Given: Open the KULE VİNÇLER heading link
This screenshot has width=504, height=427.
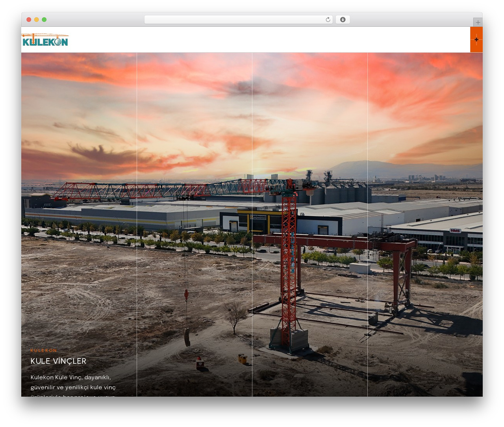Looking at the screenshot, I should (58, 361).
